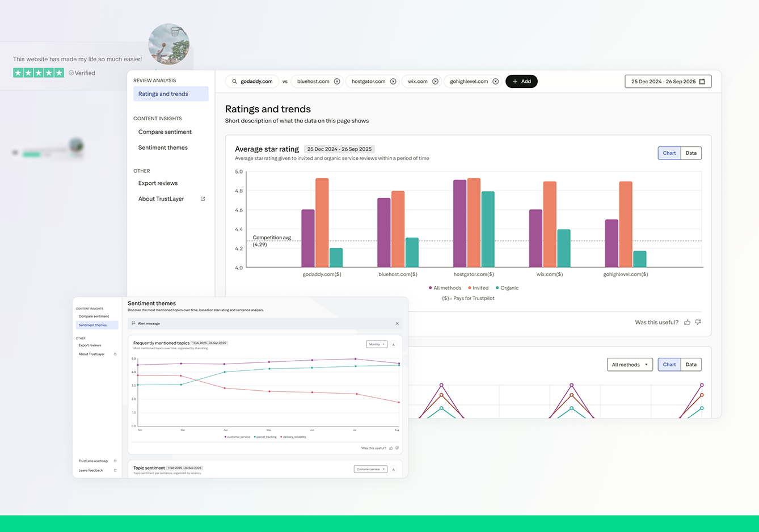Remove bluehost.com from the comparison

click(337, 82)
